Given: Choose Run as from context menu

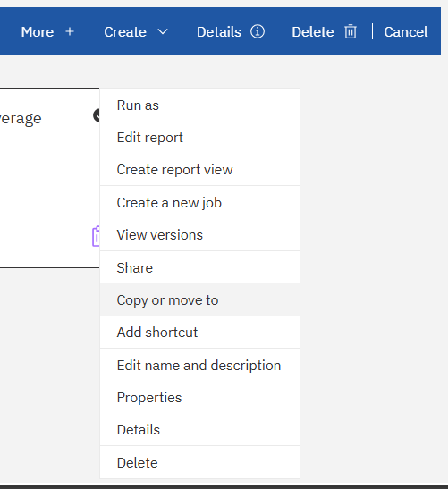Looking at the screenshot, I should 199,105.
